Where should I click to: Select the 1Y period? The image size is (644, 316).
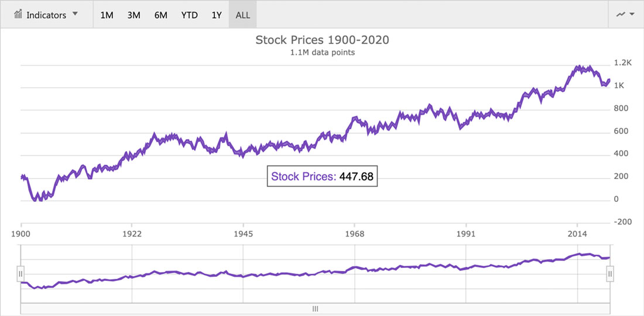click(x=217, y=15)
